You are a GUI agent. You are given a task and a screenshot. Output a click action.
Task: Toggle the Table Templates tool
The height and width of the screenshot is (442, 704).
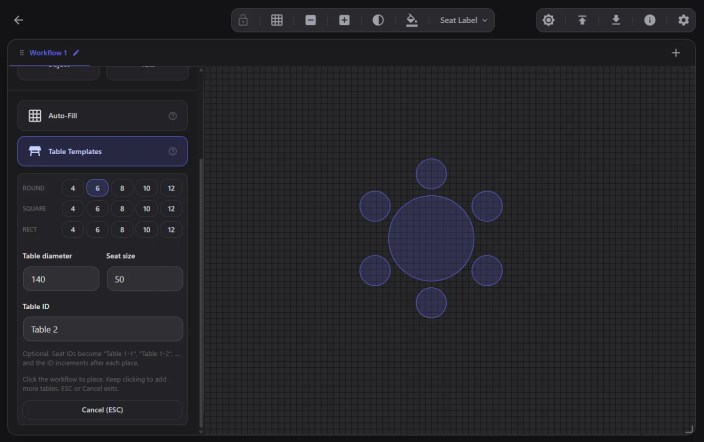(x=102, y=151)
